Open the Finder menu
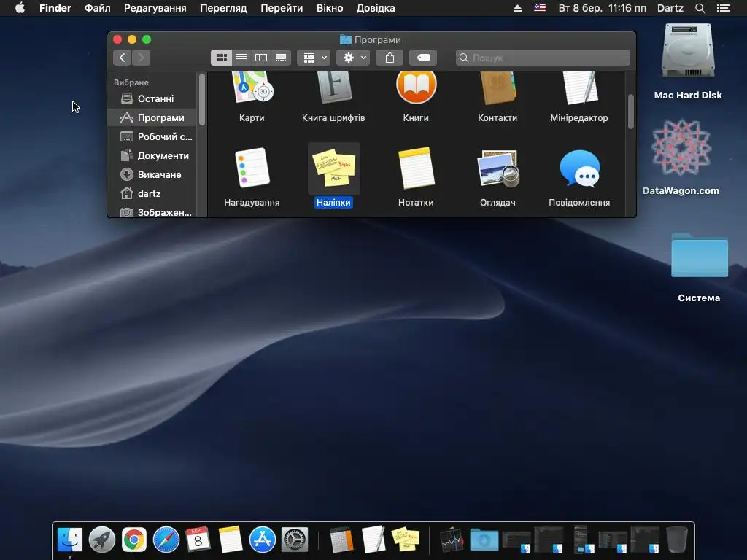 tap(55, 8)
